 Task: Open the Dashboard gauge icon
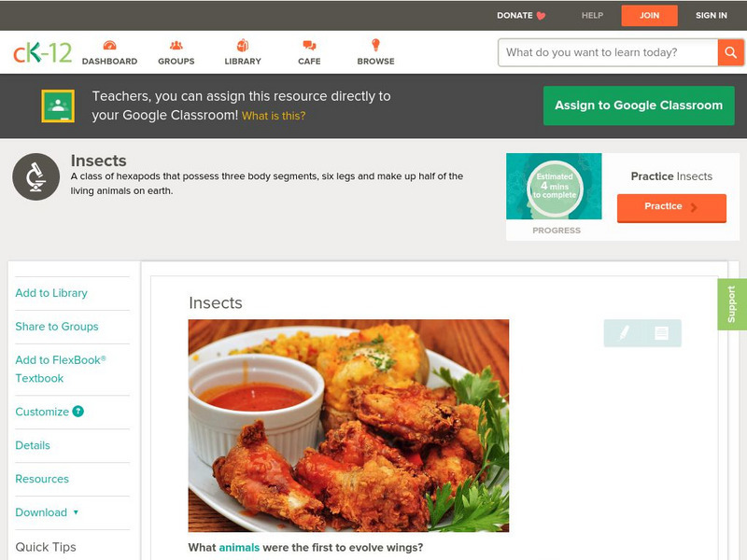coord(109,45)
